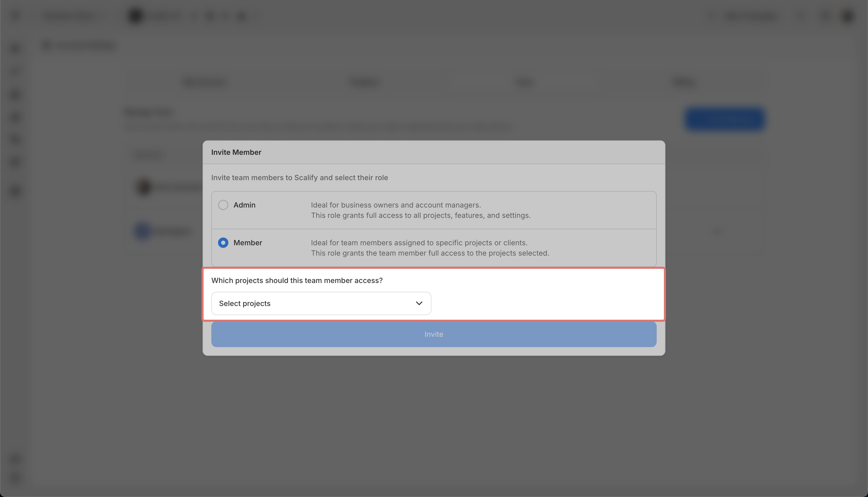Click the bottommost blurred left sidebar icon
Screen dimensions: 868x497
(x=15, y=478)
